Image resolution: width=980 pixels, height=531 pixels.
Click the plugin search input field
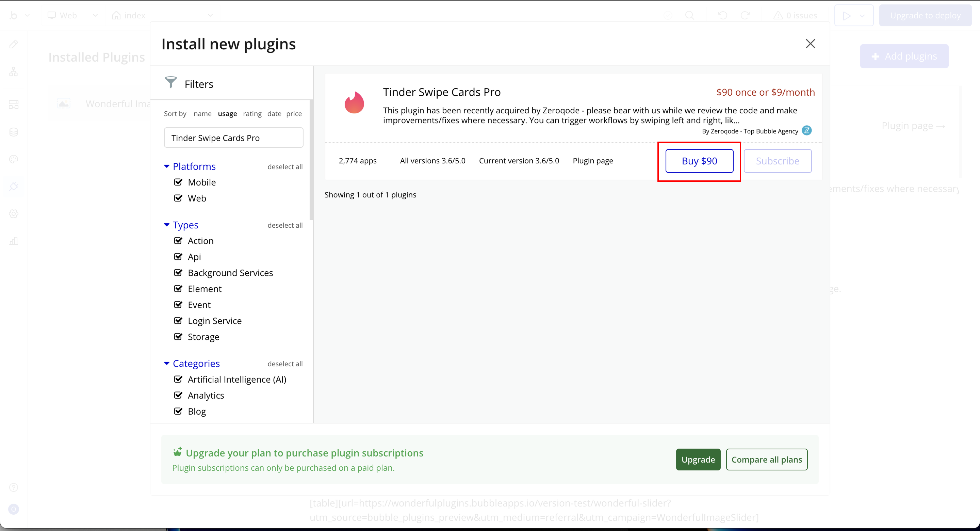[233, 138]
